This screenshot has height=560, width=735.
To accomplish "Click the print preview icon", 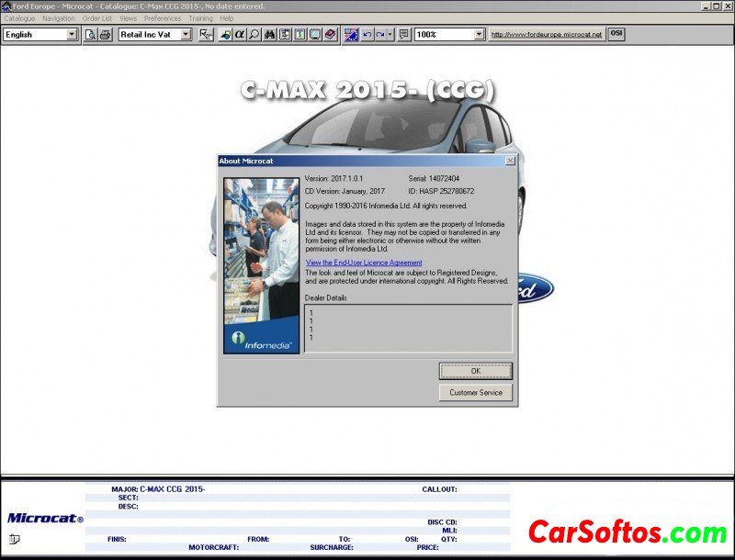I will tap(91, 35).
